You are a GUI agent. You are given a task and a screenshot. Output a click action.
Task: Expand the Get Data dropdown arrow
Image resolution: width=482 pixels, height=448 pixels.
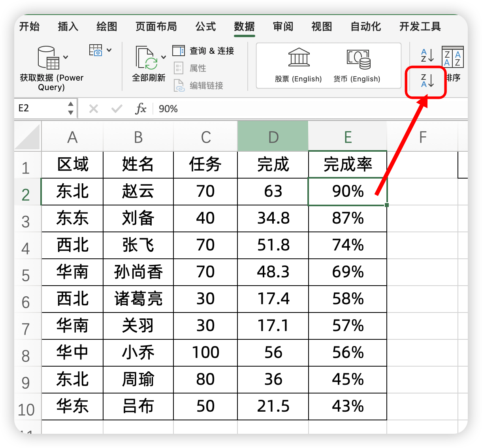(x=66, y=57)
